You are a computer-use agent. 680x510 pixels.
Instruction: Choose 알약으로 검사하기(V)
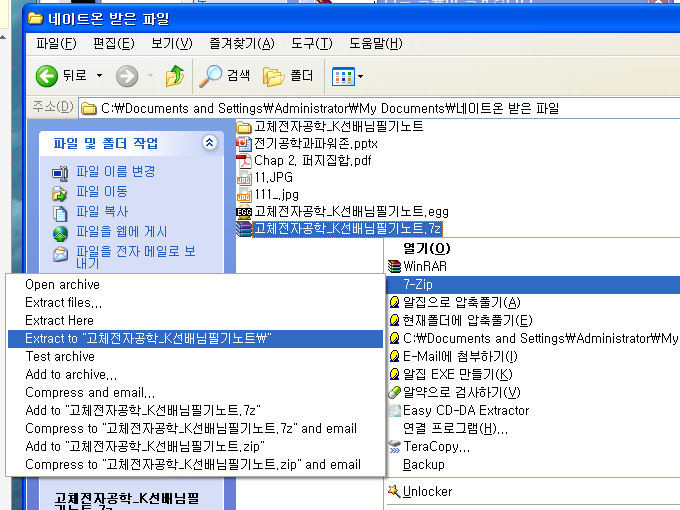(533, 392)
